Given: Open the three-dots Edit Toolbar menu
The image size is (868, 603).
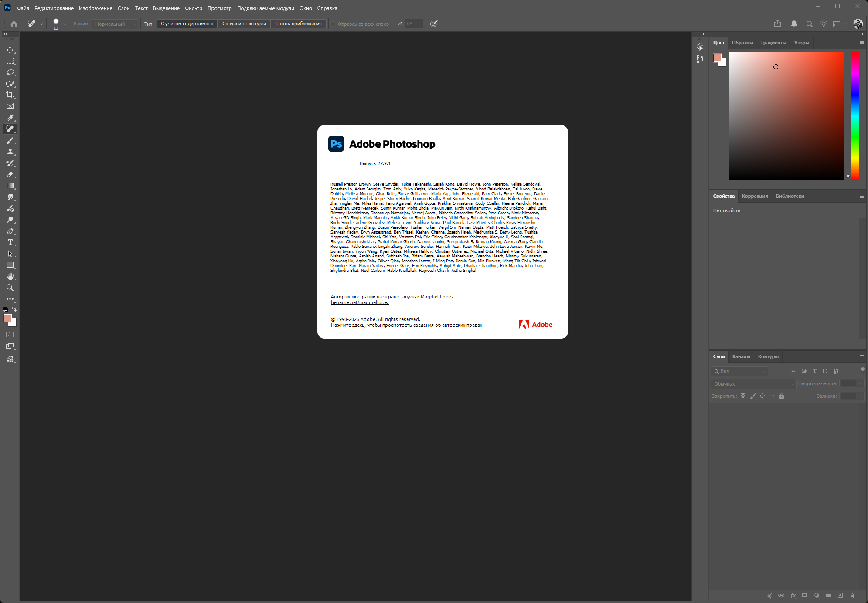Looking at the screenshot, I should click(10, 299).
